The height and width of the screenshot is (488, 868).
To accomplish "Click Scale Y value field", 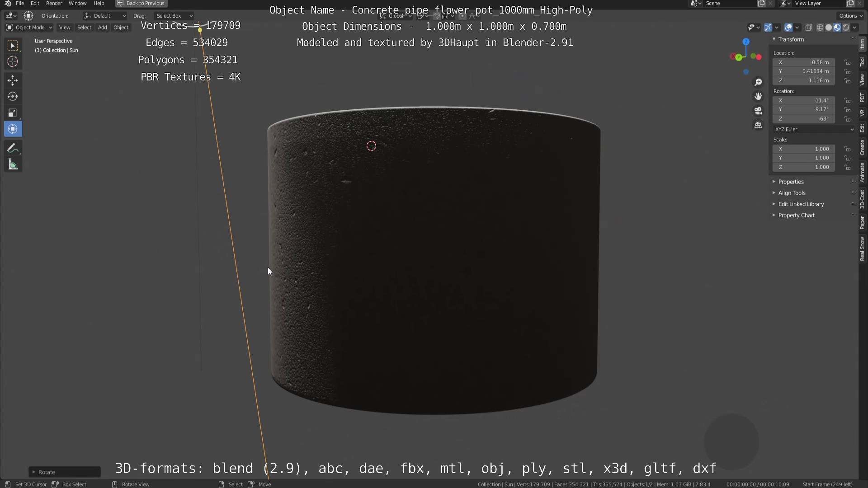I will pyautogui.click(x=804, y=158).
